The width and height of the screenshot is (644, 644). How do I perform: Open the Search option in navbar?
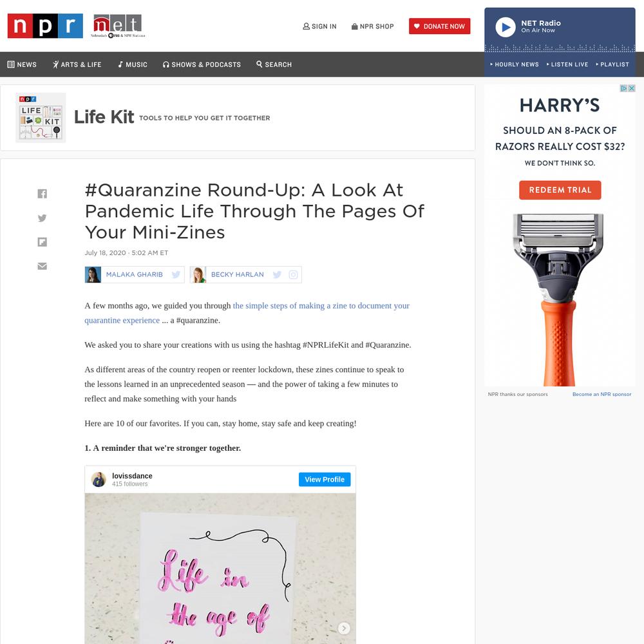point(274,64)
